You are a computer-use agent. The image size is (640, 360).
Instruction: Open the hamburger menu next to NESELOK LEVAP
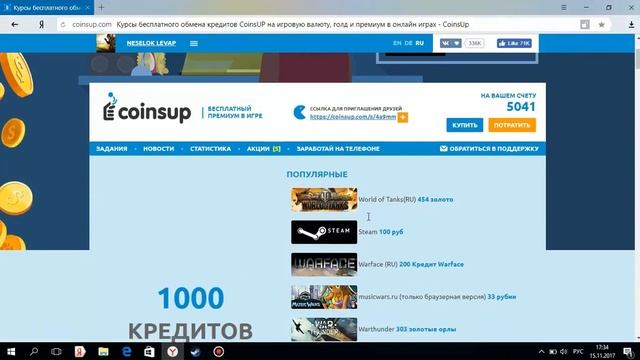click(194, 43)
